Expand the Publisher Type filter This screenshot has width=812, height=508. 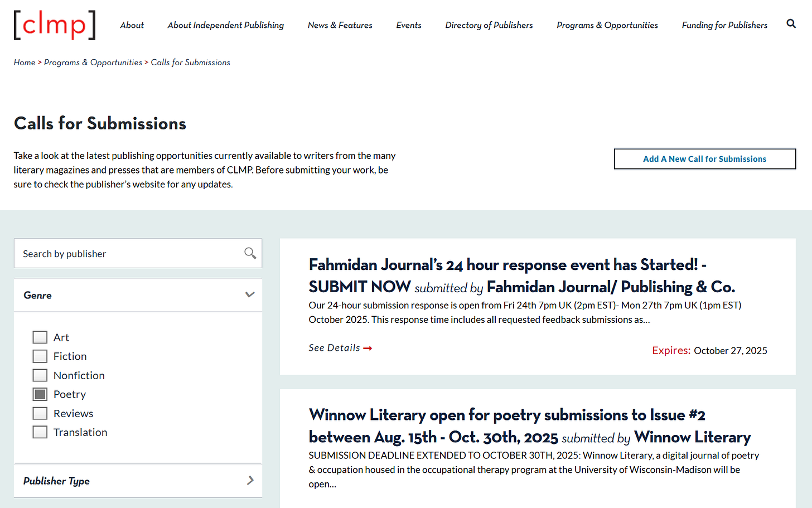coord(138,481)
